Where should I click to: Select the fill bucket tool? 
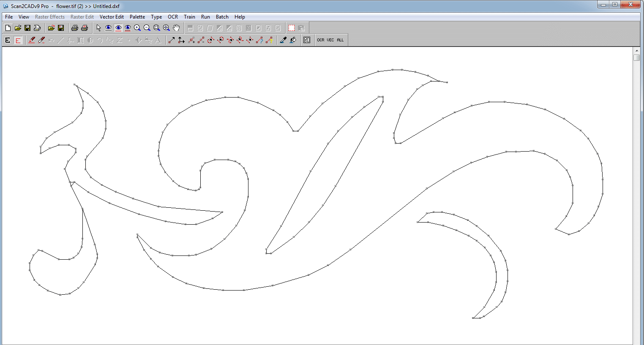(x=293, y=40)
